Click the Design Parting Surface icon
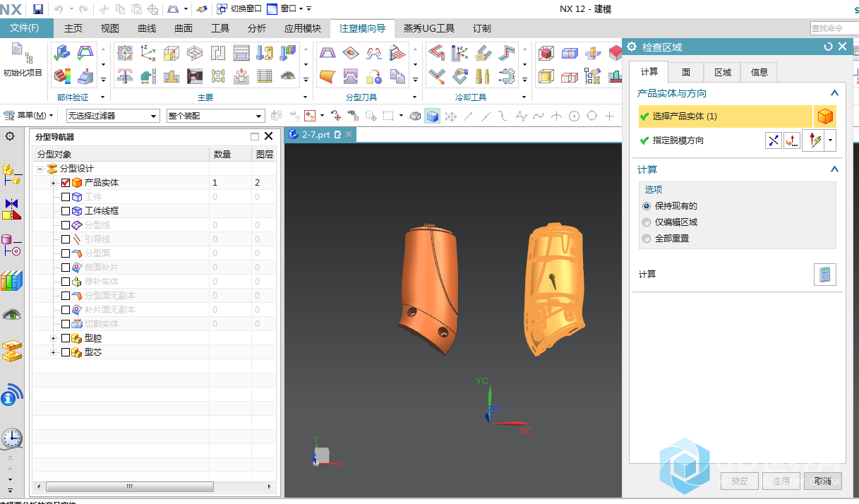Screen dimensions: 859x504 coord(398,53)
